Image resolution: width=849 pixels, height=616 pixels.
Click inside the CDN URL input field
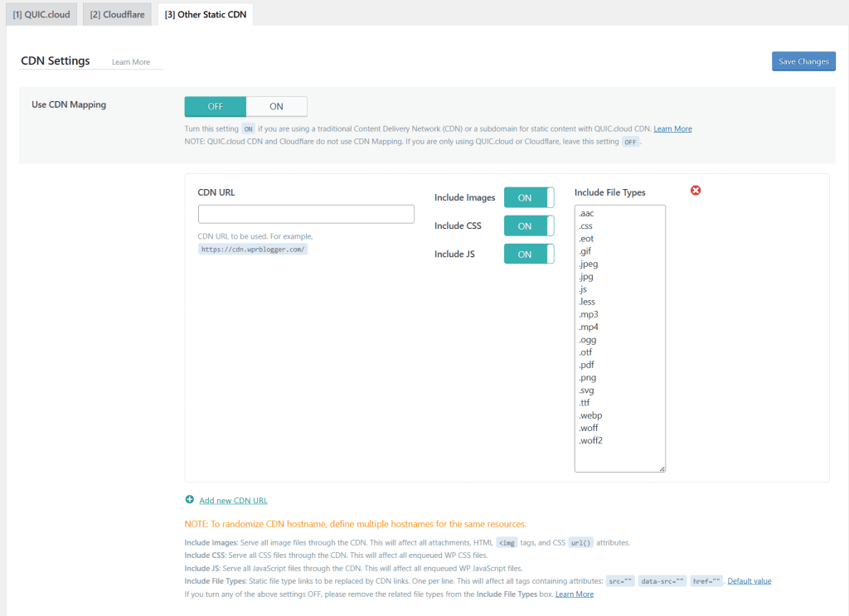(305, 214)
